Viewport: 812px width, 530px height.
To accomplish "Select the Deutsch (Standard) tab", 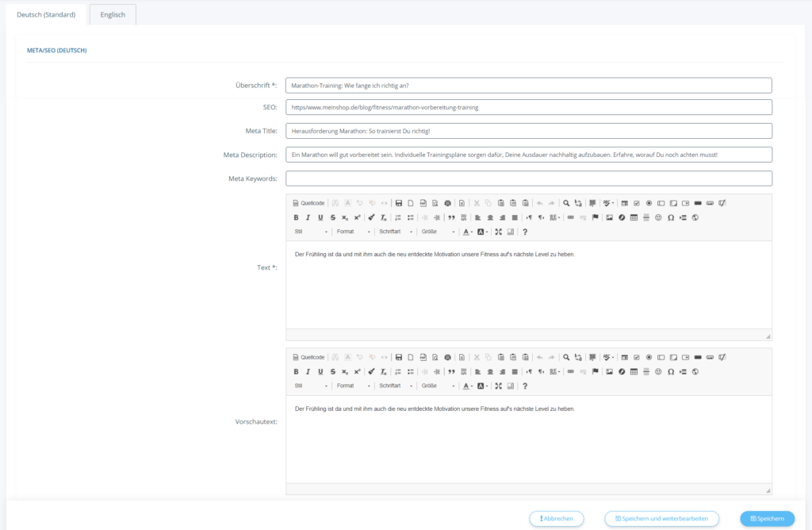I will (x=46, y=14).
